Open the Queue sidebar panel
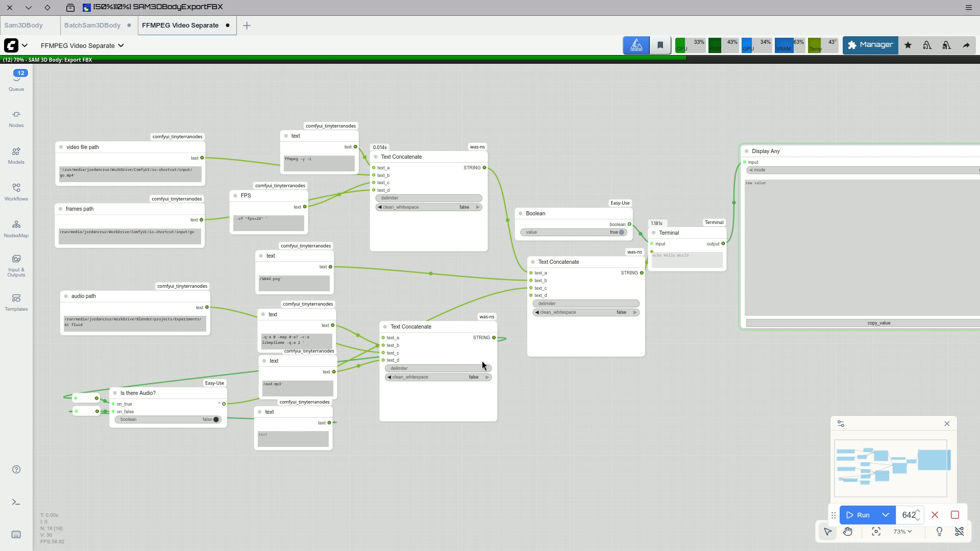This screenshot has height=551, width=980. 16,81
